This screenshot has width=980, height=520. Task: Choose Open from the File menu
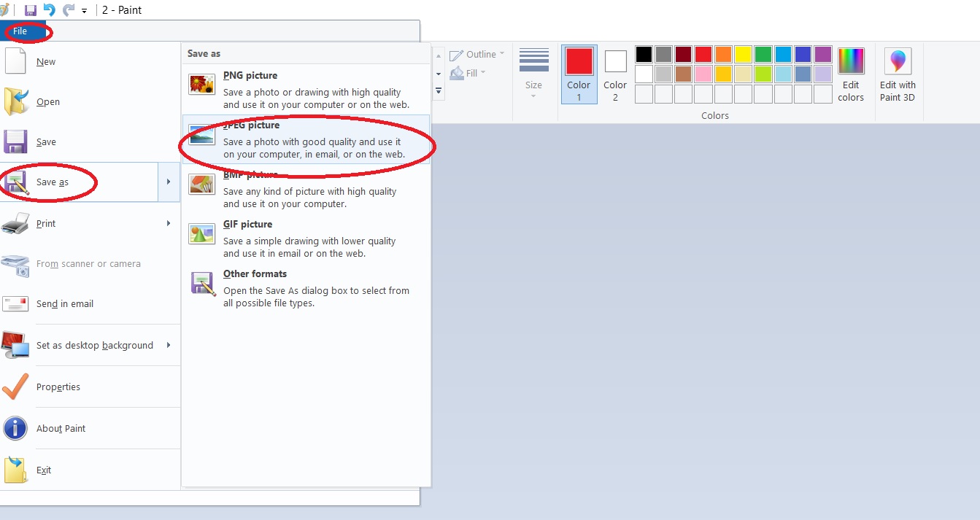pos(90,102)
